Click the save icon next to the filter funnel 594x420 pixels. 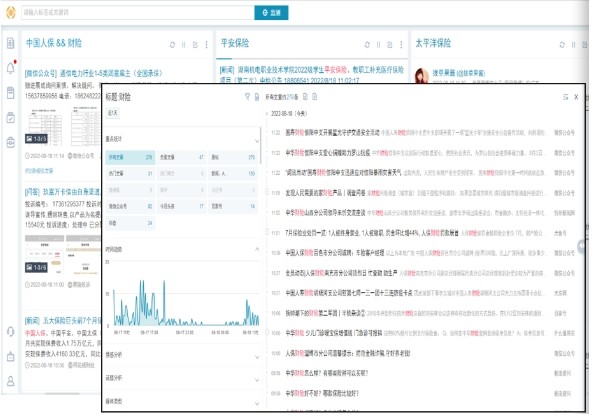coord(256,97)
